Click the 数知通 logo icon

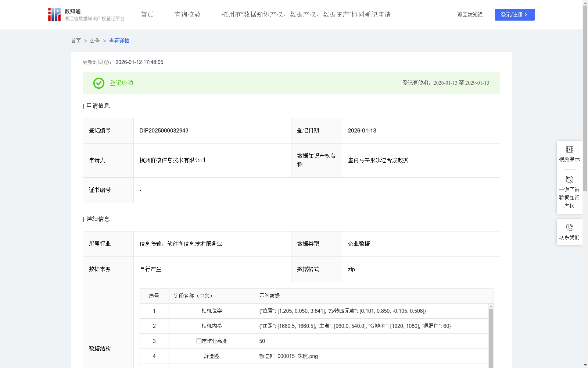coord(54,15)
